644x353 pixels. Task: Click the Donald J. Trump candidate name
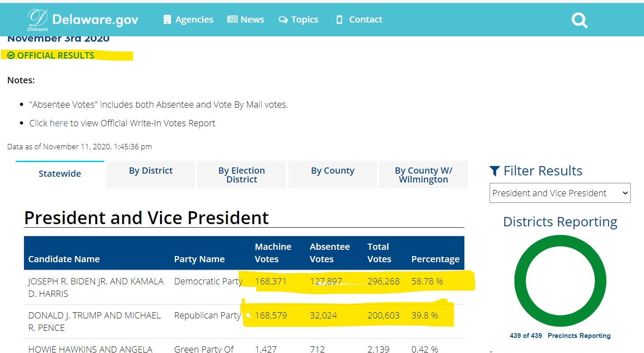94,322
